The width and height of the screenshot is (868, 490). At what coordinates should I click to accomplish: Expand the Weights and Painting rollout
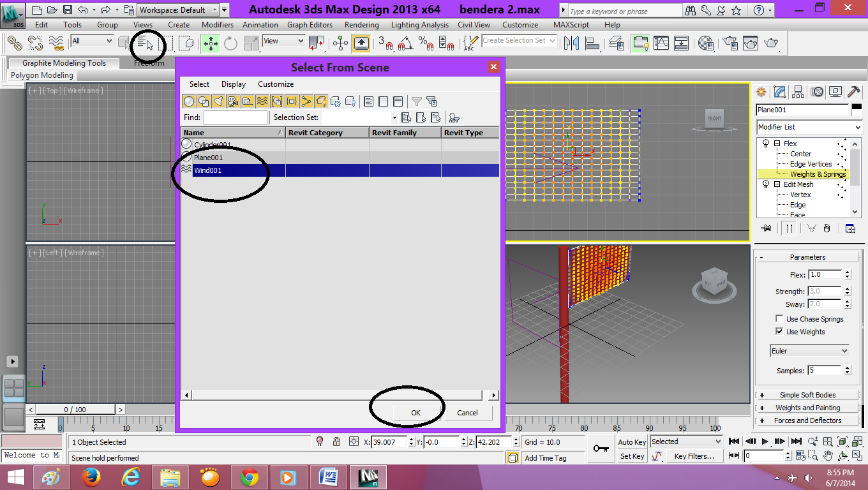[x=807, y=408]
